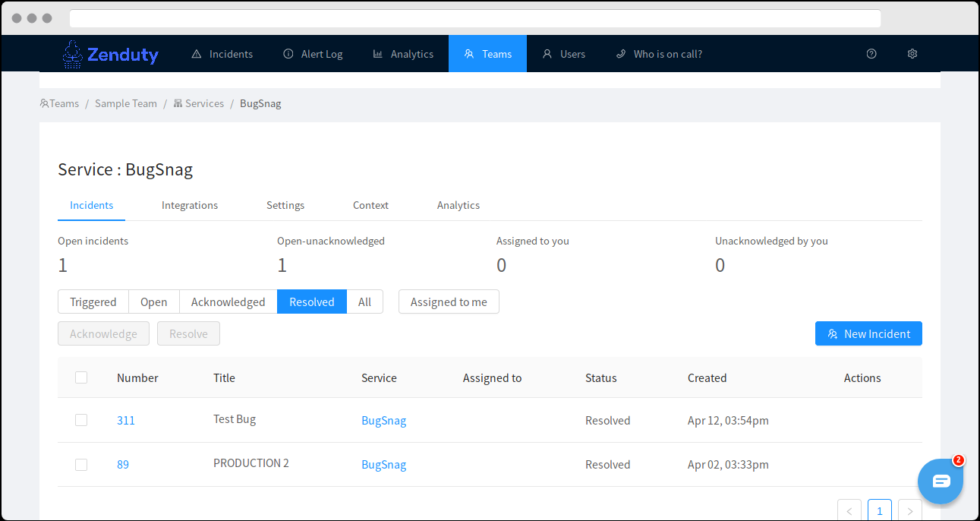
Task: Open the help question mark icon
Action: (871, 54)
